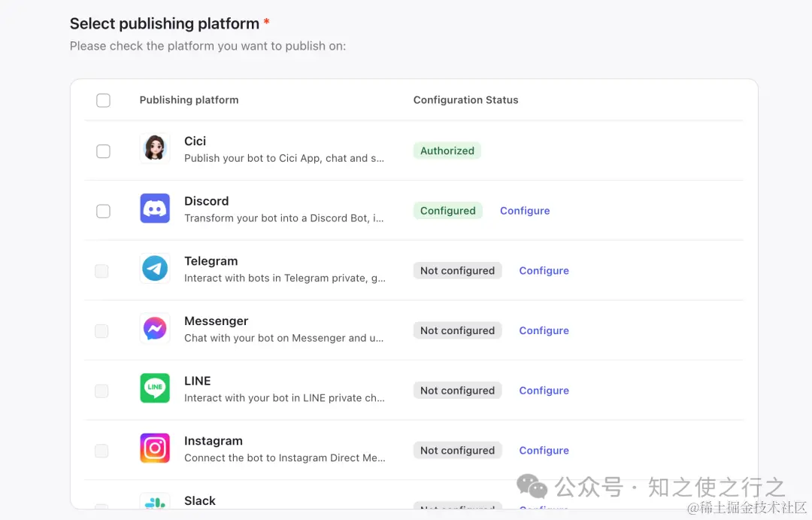Click the LINE platform name
This screenshot has width=812, height=520.
[x=197, y=381]
